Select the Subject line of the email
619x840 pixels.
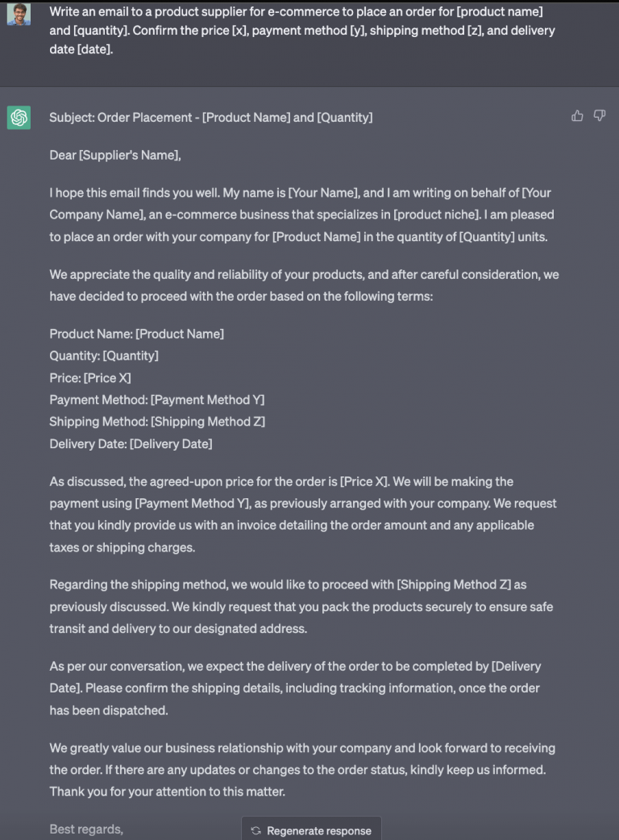tap(211, 117)
